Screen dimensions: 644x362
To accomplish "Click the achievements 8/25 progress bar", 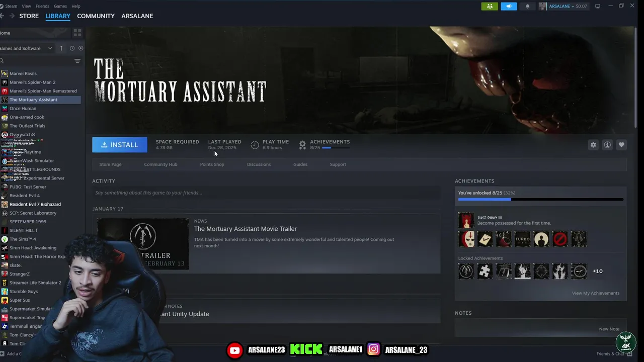I will pyautogui.click(x=540, y=200).
